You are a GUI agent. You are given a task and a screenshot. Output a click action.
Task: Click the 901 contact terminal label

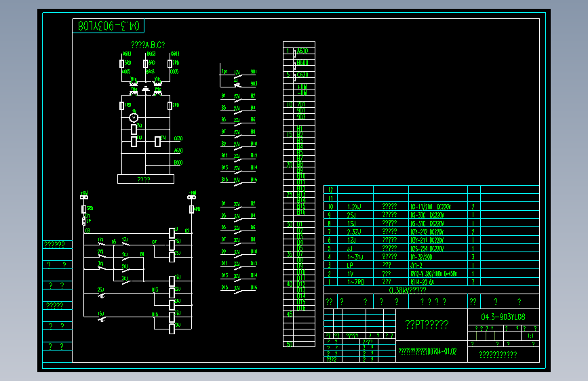click(x=254, y=71)
